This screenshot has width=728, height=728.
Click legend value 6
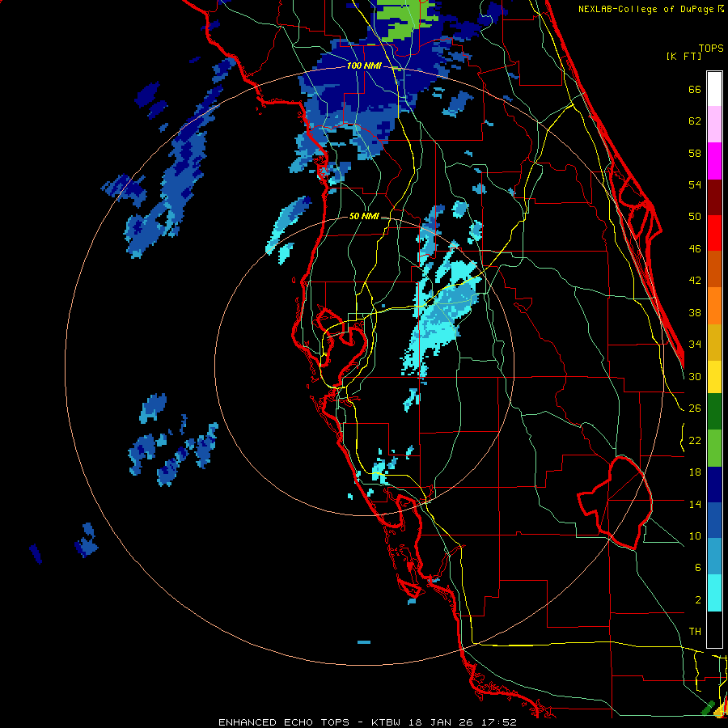point(698,568)
